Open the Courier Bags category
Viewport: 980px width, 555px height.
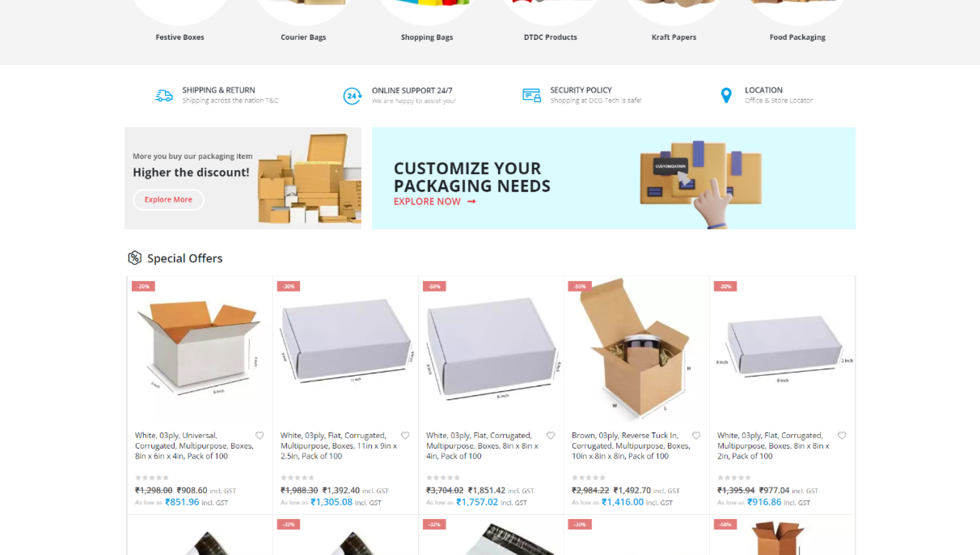(303, 37)
